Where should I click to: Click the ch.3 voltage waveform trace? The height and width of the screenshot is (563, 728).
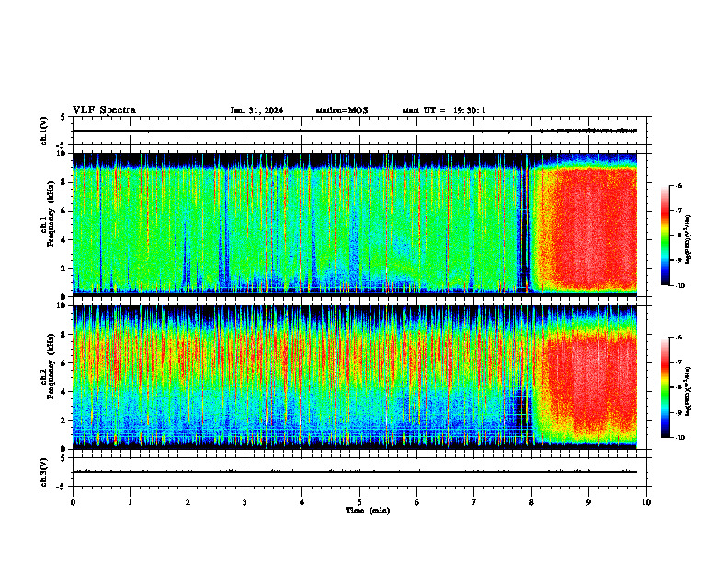[355, 472]
